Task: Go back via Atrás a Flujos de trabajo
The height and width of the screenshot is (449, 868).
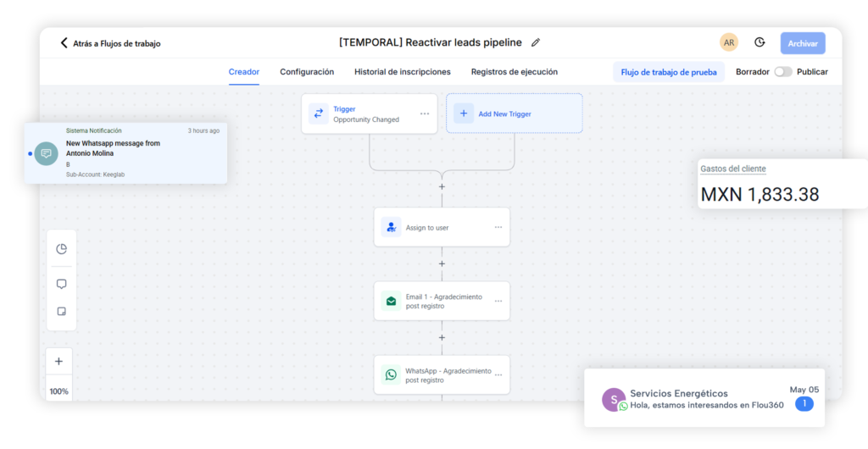Action: coord(109,43)
